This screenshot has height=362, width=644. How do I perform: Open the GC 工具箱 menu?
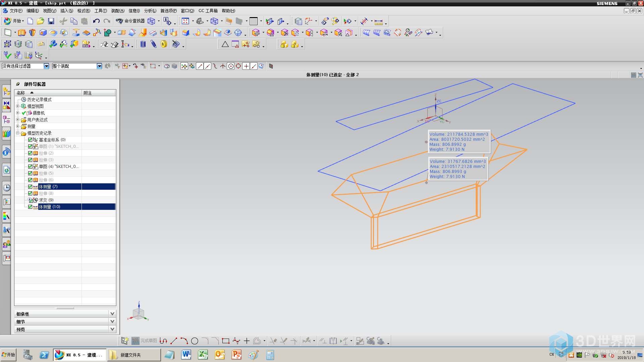tap(208, 11)
